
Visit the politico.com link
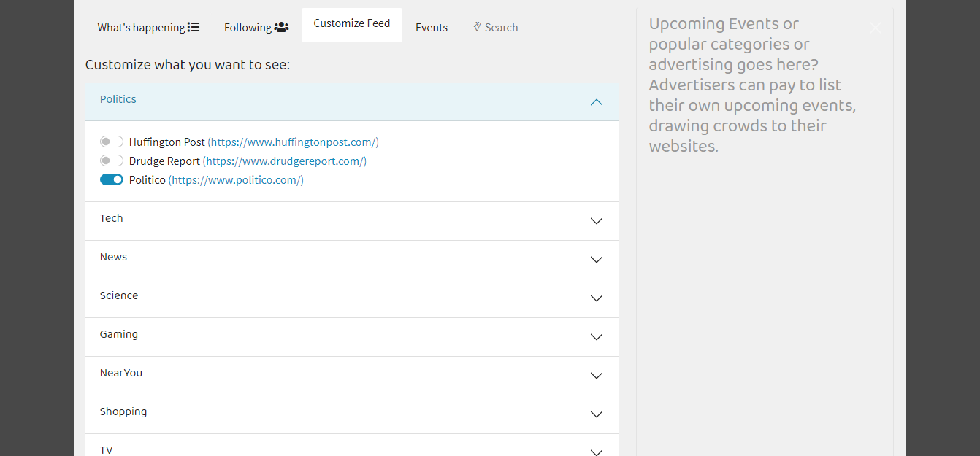(x=236, y=180)
